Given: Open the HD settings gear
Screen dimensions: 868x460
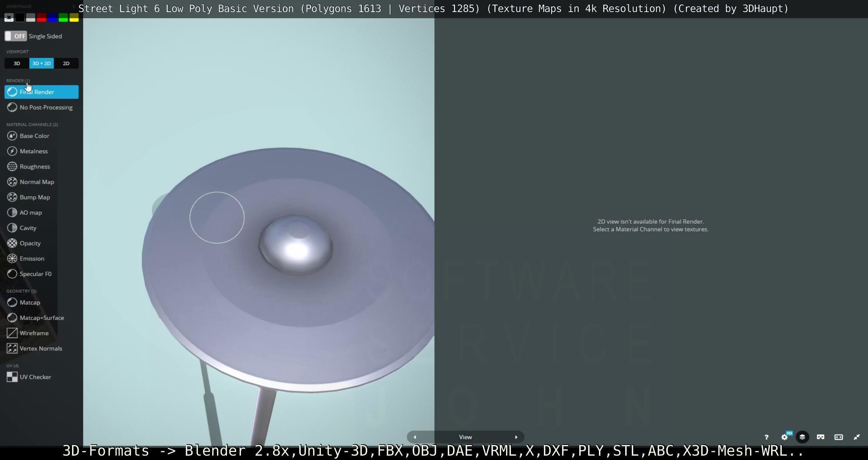Looking at the screenshot, I should click(x=785, y=437).
